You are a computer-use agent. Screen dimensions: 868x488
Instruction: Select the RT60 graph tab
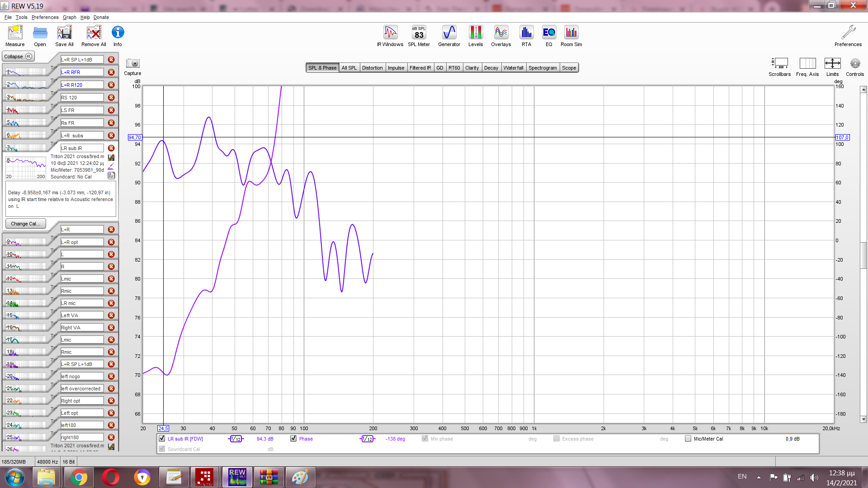pyautogui.click(x=454, y=68)
